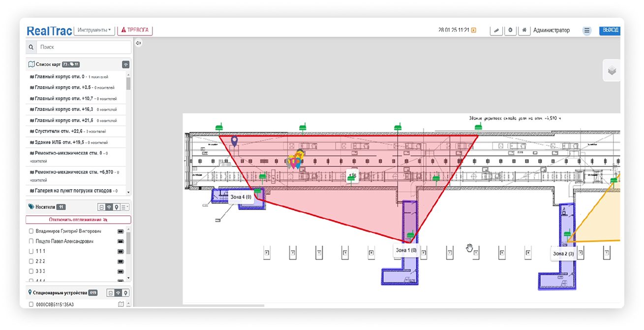Click in the Поиск search field
The height and width of the screenshot is (330, 644).
(x=84, y=47)
